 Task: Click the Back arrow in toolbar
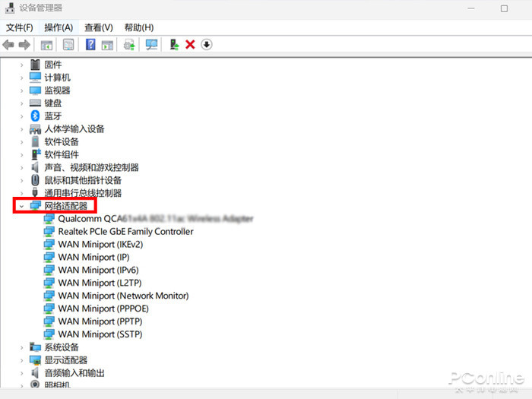[x=8, y=45]
